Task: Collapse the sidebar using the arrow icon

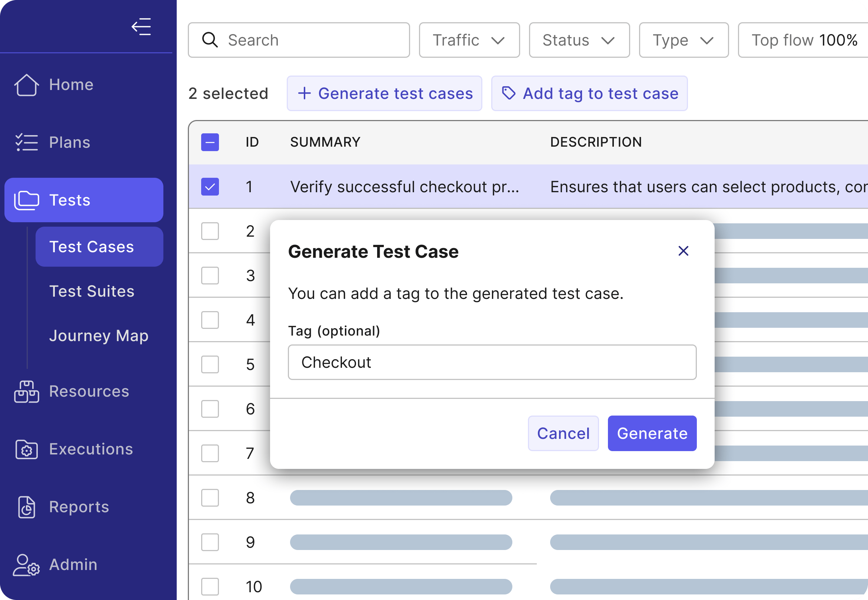Action: [142, 27]
